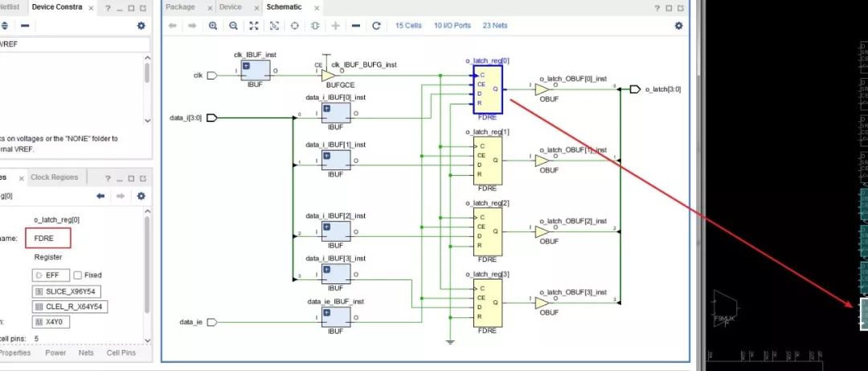
Task: Select Device Constraints tab
Action: click(57, 7)
